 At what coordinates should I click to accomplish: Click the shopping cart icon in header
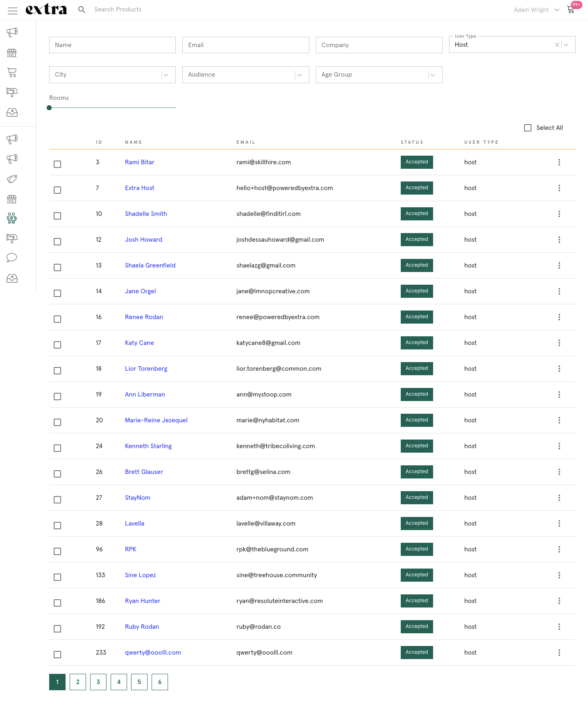(x=571, y=10)
